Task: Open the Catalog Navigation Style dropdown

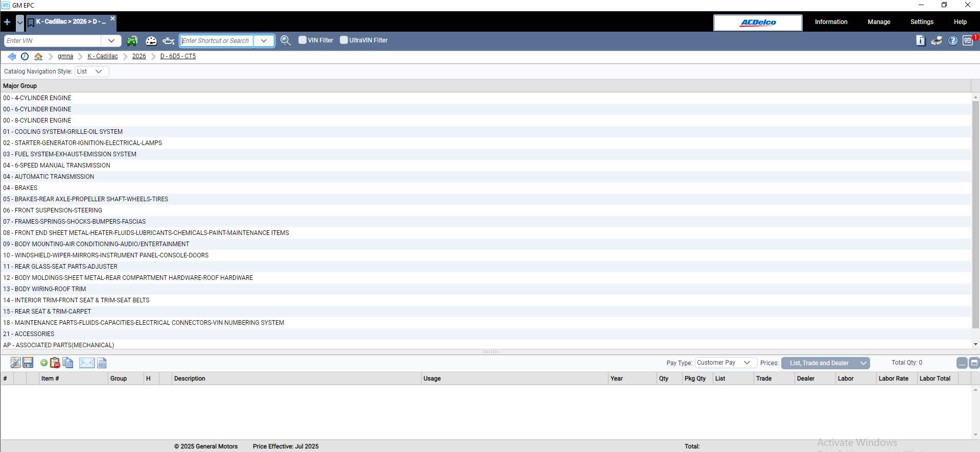Action: pyautogui.click(x=92, y=72)
